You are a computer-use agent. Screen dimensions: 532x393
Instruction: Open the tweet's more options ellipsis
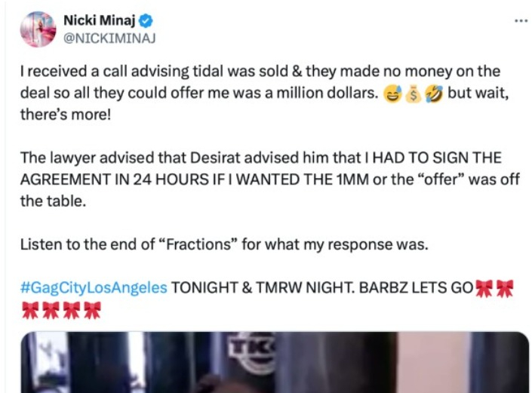coord(521,20)
